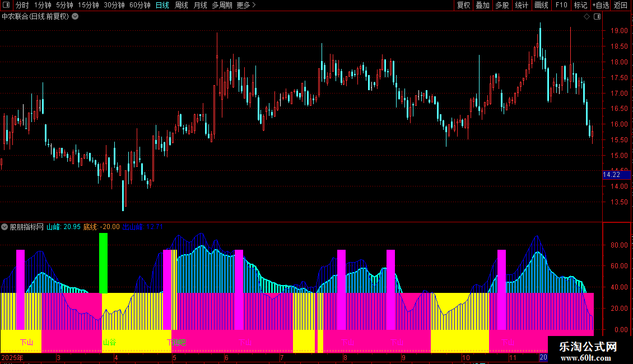This screenshot has height=364, width=633.
Task: Click the panel layout icon at top-left
Action: (x=6, y=5)
